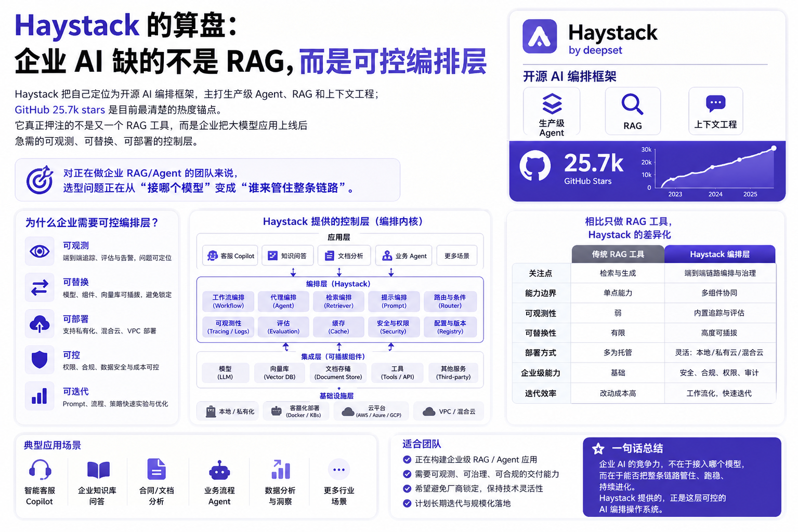The height and width of the screenshot is (532, 798).
Task: Click the 模型 (LLM) component box
Action: click(x=225, y=373)
